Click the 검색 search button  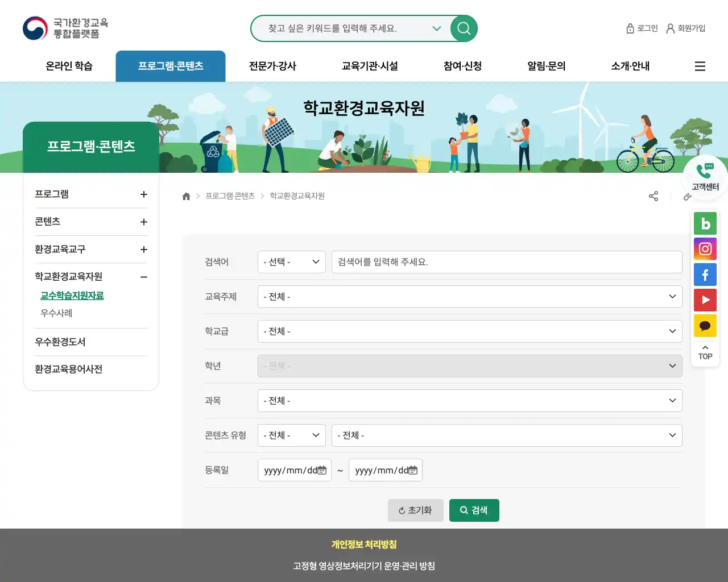(474, 510)
